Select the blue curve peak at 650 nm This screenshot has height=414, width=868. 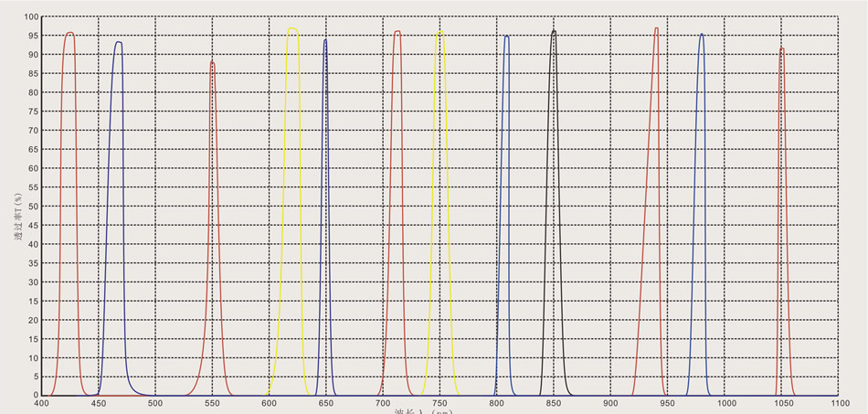coord(325,40)
